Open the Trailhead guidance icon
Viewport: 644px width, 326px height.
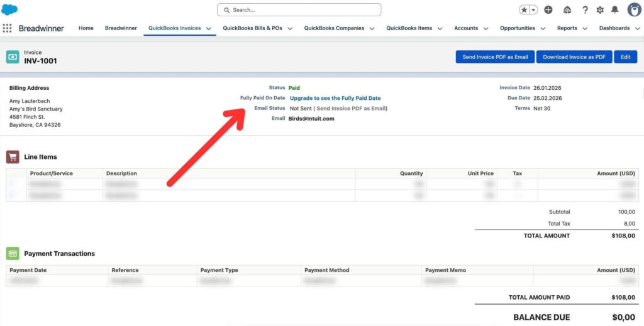tap(567, 10)
